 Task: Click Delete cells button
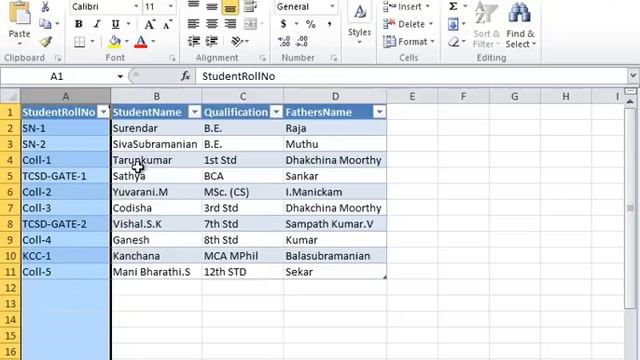[x=408, y=24]
